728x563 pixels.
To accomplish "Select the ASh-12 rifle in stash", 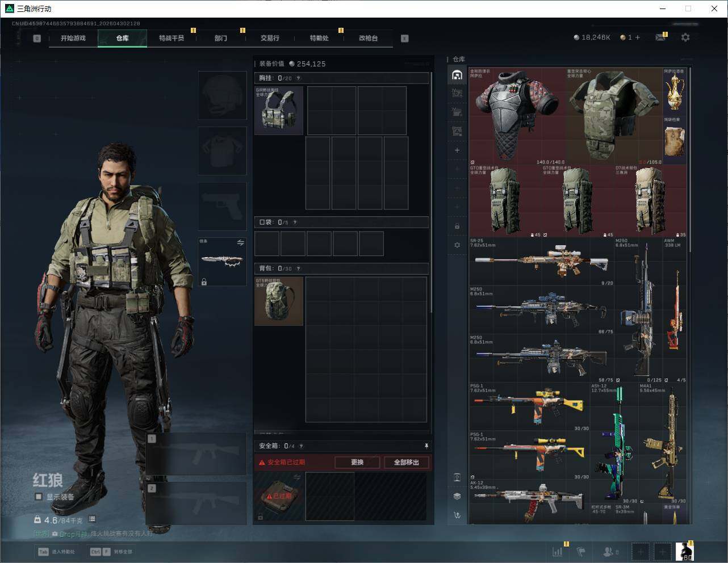I will coord(614,443).
